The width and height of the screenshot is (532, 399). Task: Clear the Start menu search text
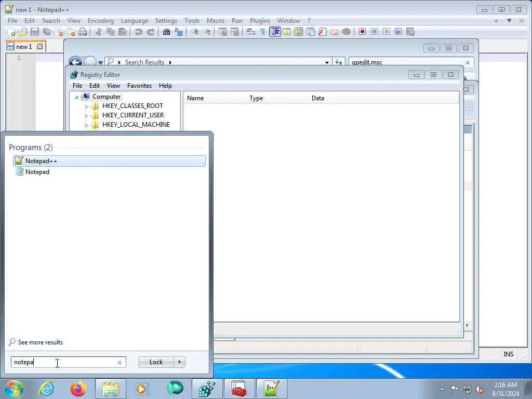point(119,362)
